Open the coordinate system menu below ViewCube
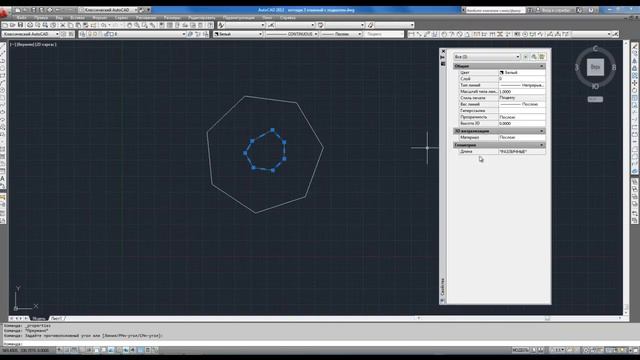This screenshot has width=640, height=360. (x=595, y=99)
